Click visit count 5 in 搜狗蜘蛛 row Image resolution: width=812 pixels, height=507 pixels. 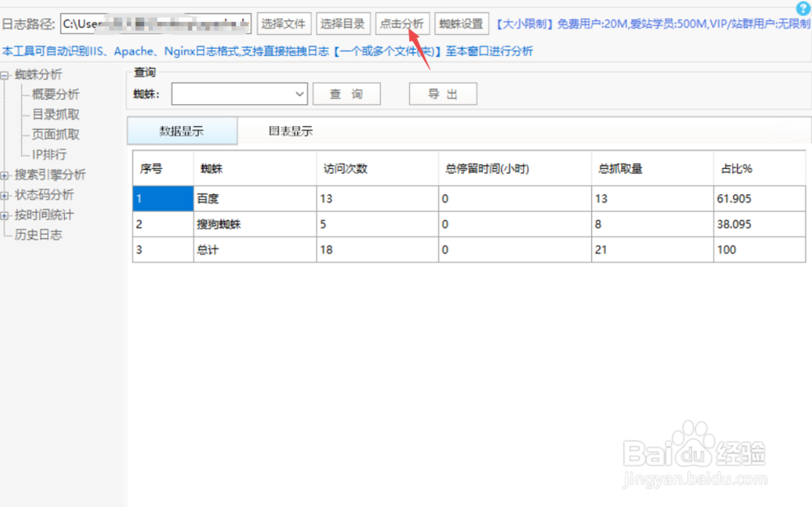378,224
